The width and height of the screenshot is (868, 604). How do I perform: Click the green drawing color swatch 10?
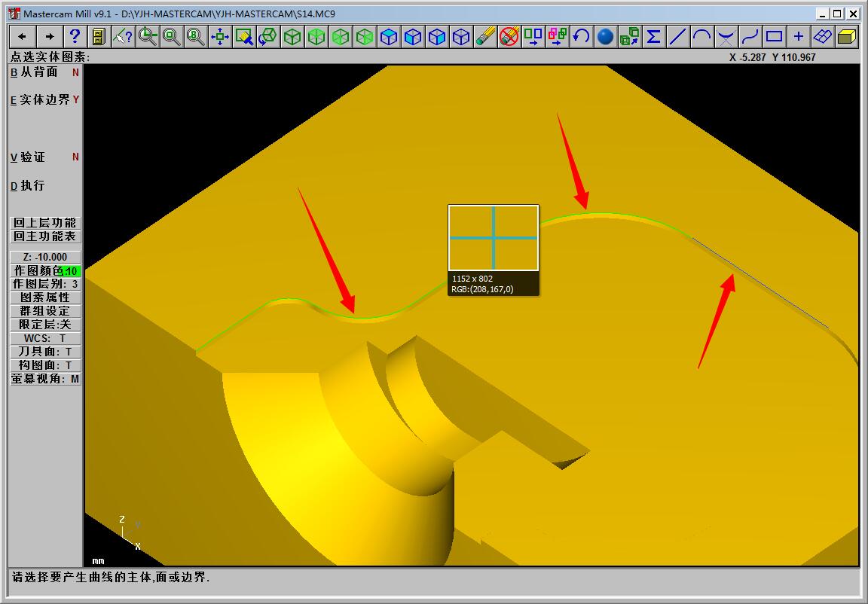tap(70, 271)
